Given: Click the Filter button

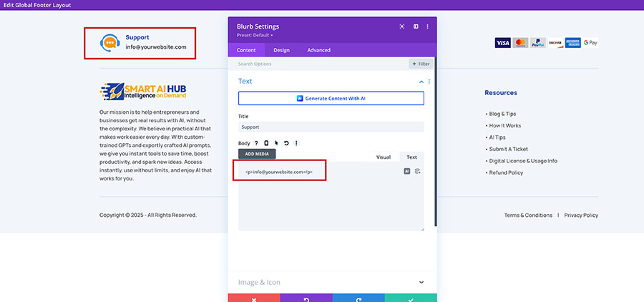Looking at the screenshot, I should click(421, 64).
